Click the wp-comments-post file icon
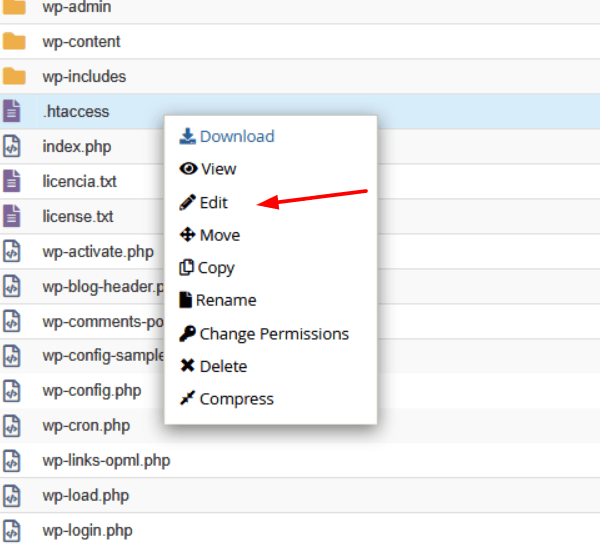The width and height of the screenshot is (600, 545). [11, 321]
